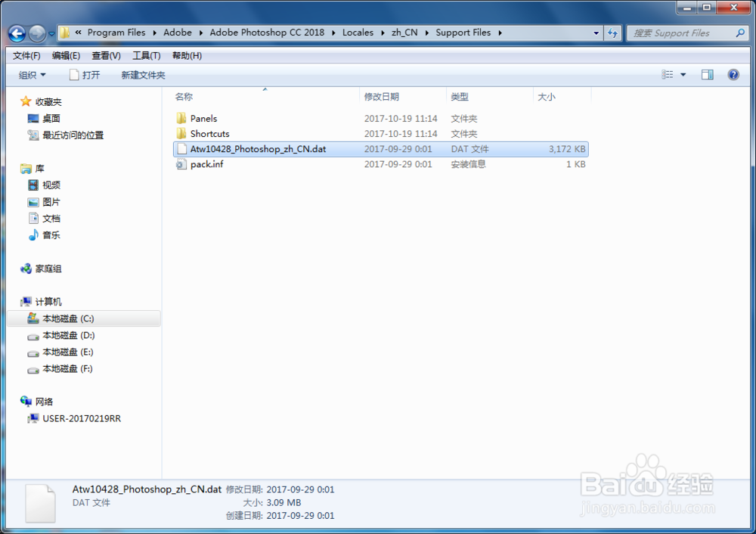
Task: Open the 编辑(E) menu
Action: pyautogui.click(x=66, y=55)
